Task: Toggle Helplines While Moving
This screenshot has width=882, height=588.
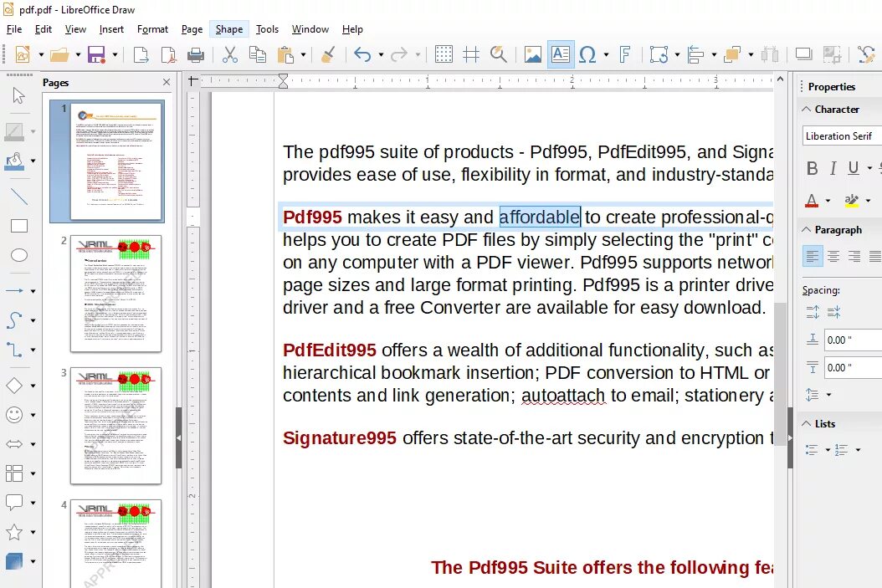Action: [x=471, y=54]
